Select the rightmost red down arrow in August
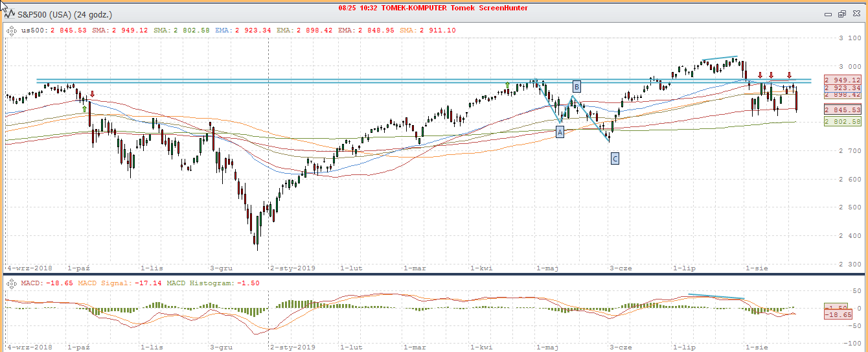Image resolution: width=868 pixels, height=352 pixels. click(789, 75)
